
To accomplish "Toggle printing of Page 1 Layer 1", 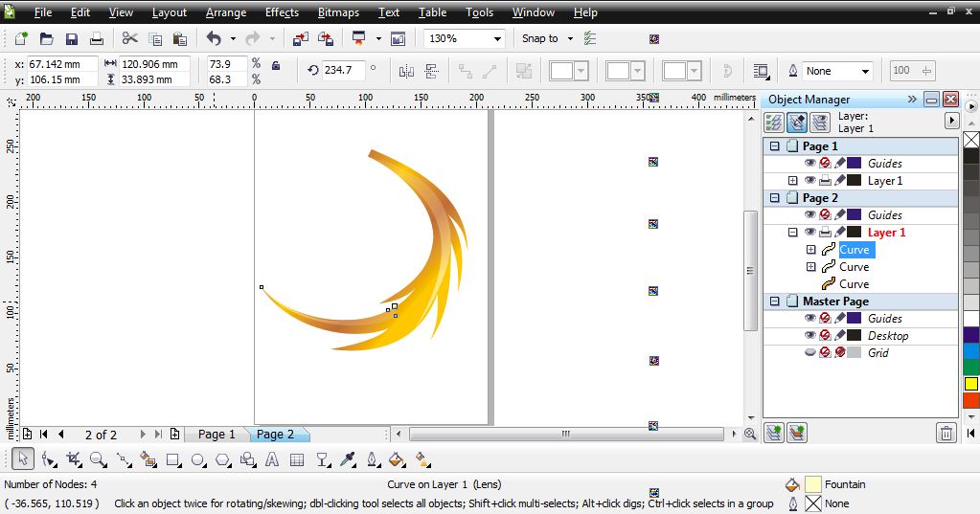I will click(825, 181).
